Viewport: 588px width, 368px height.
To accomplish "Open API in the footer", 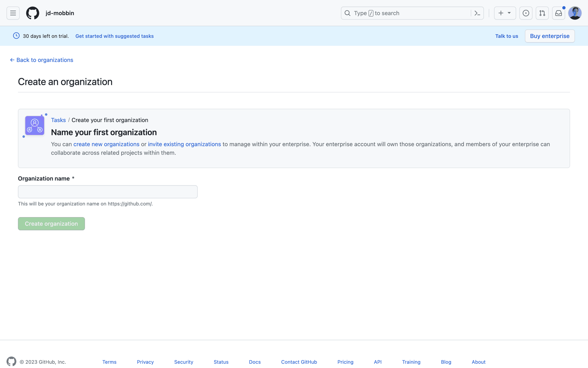I will click(x=378, y=362).
